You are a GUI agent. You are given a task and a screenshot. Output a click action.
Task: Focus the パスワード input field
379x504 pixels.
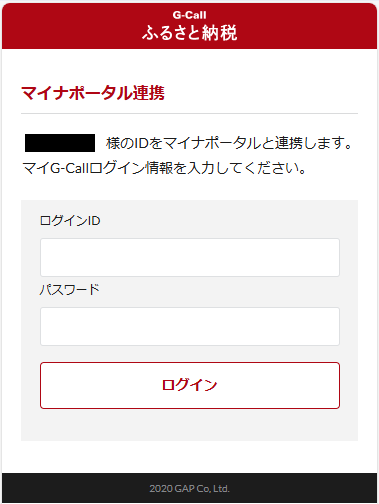190,326
